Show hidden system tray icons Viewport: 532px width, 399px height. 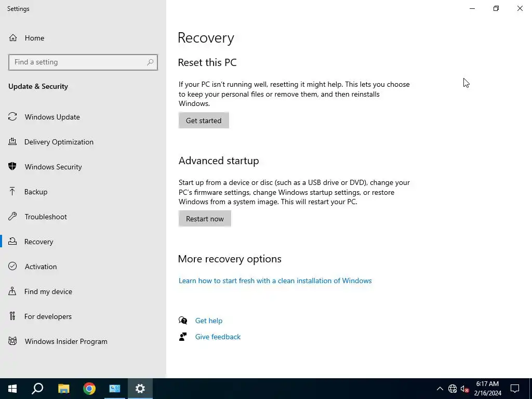(440, 389)
